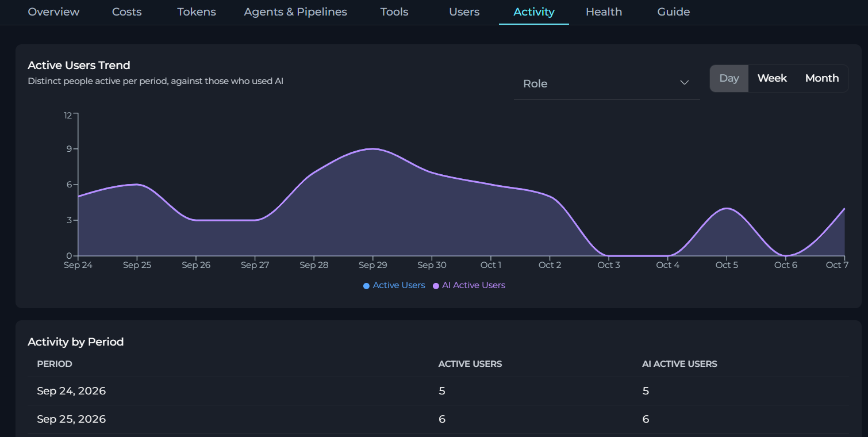Screen dimensions: 868x437
Task: Open the Overview tab
Action: pos(53,11)
